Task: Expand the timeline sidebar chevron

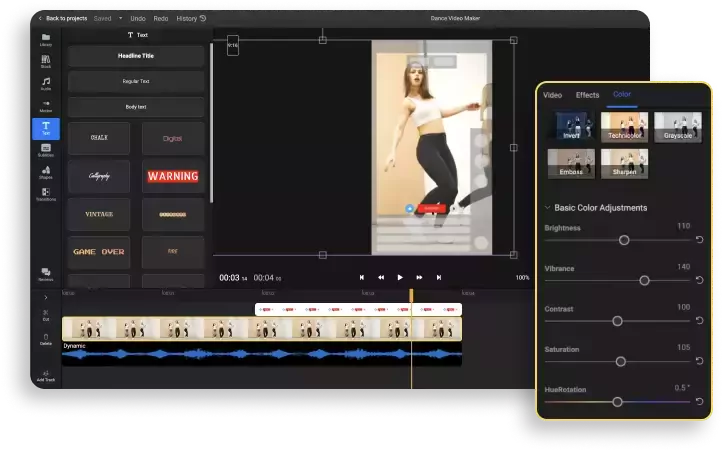Action: 46,297
